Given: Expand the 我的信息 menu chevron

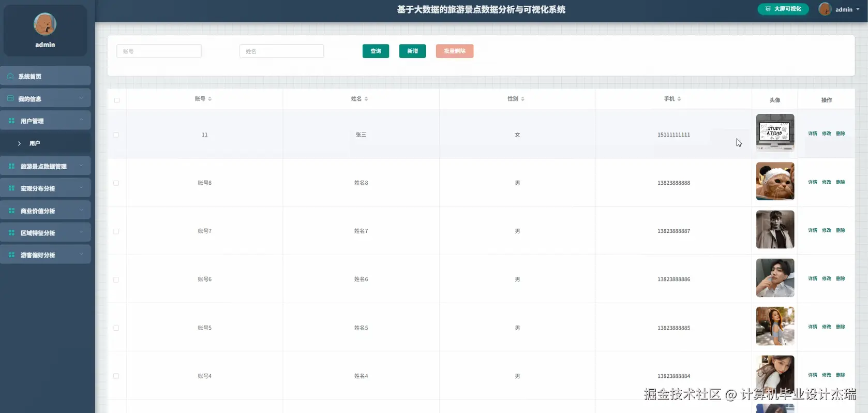Looking at the screenshot, I should coord(81,98).
